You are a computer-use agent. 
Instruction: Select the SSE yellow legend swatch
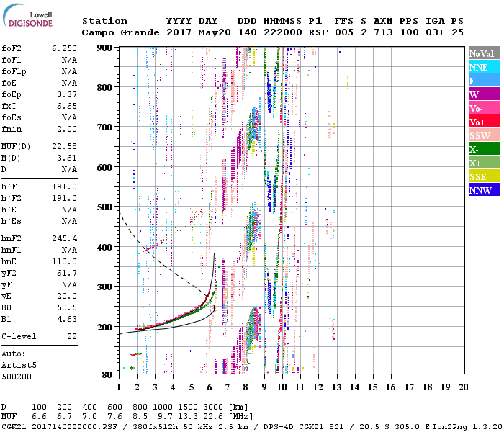pyautogui.click(x=484, y=176)
